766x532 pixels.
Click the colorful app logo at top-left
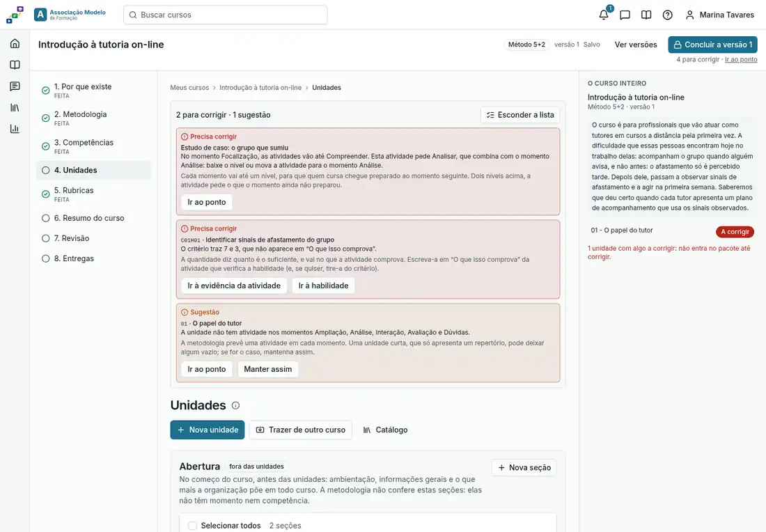click(x=15, y=15)
